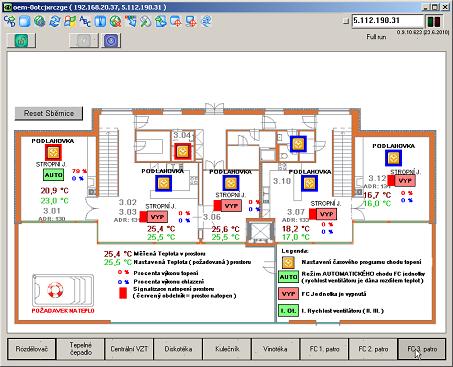Toggle the green AUTO mode in room 3.01
The image size is (453, 367).
[x=54, y=175]
